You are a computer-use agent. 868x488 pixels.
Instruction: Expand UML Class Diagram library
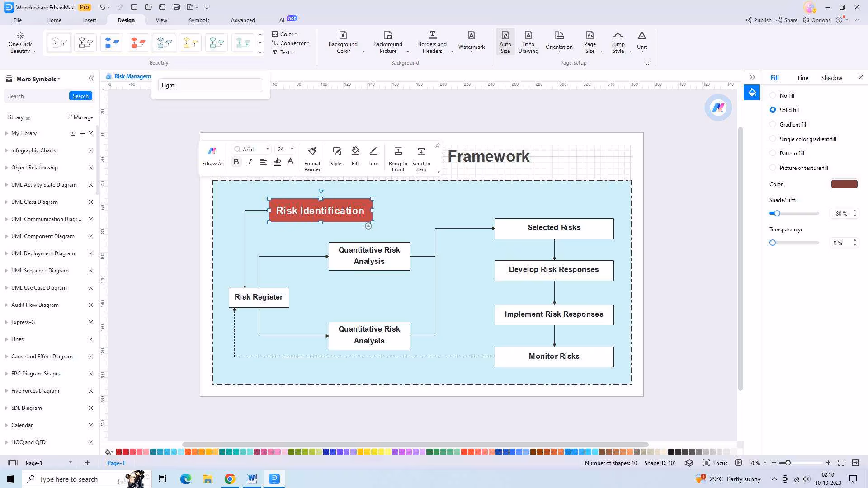(x=34, y=202)
